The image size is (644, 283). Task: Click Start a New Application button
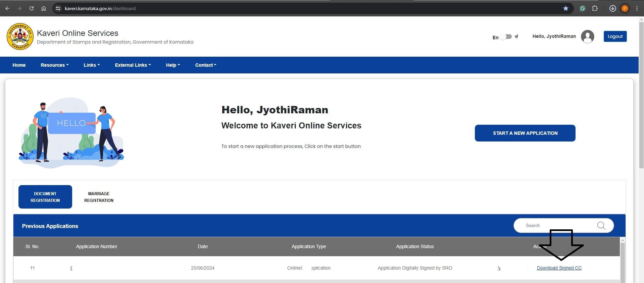(x=525, y=133)
